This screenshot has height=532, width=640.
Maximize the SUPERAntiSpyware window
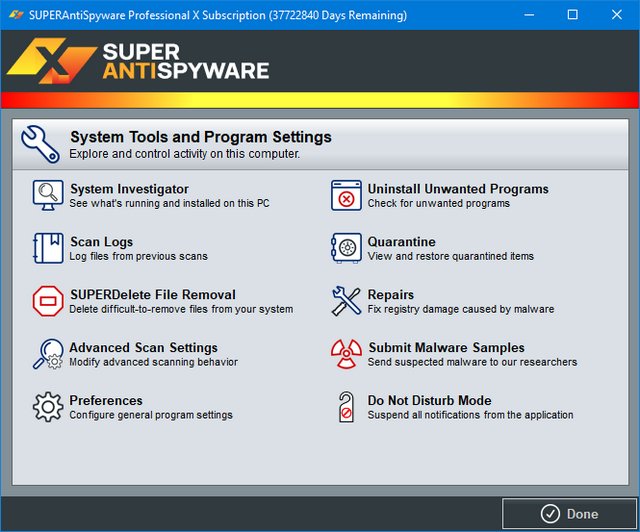[573, 15]
